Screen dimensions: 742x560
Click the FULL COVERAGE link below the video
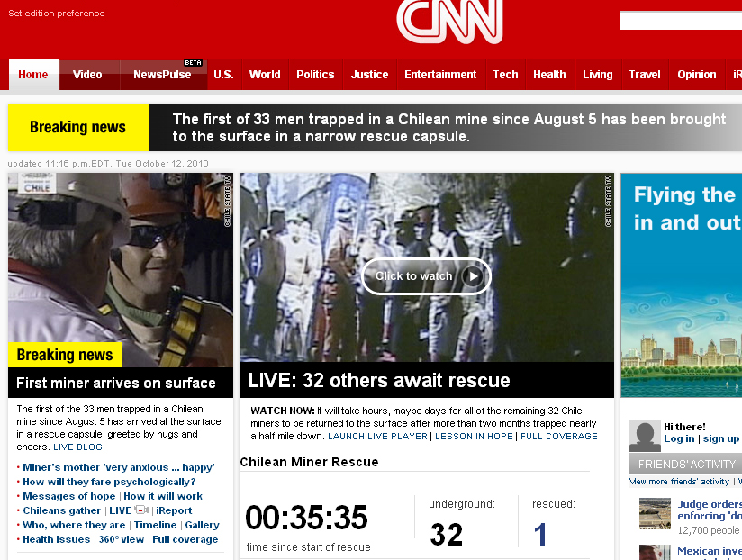click(x=559, y=437)
